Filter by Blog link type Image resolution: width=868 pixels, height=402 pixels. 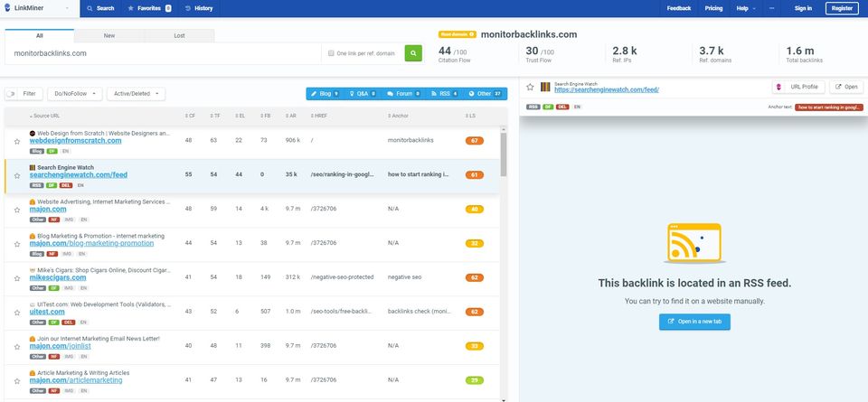[325, 94]
